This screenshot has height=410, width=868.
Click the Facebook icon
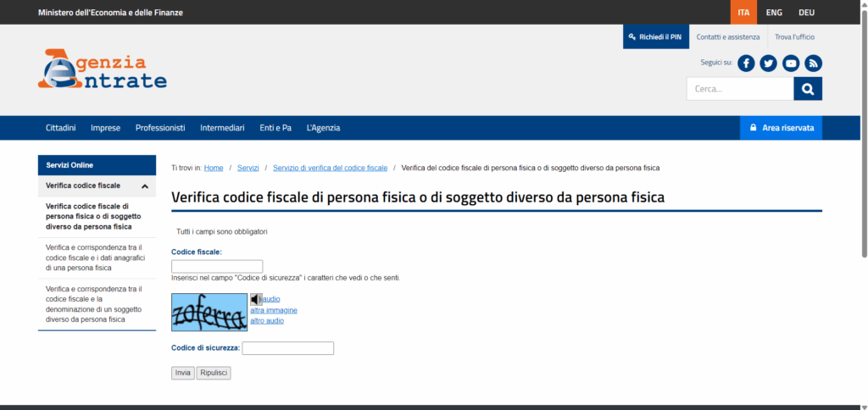tap(746, 64)
